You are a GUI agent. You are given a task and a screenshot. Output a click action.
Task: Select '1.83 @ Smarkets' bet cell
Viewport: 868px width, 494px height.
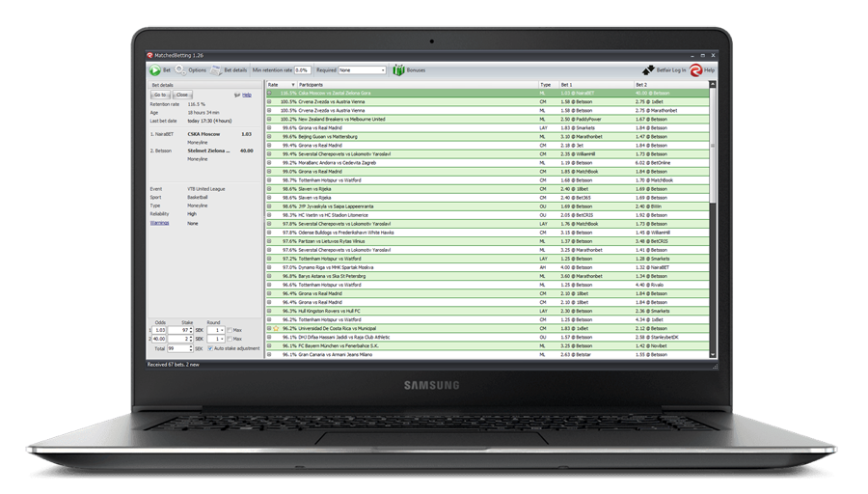(x=578, y=128)
